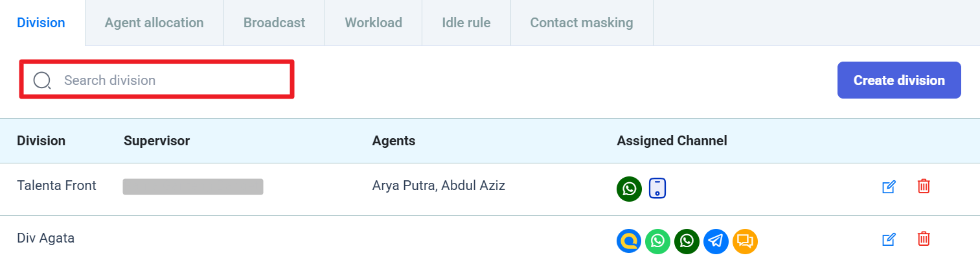This screenshot has height=262, width=980.
Task: Select the Division tab
Action: pos(41,23)
